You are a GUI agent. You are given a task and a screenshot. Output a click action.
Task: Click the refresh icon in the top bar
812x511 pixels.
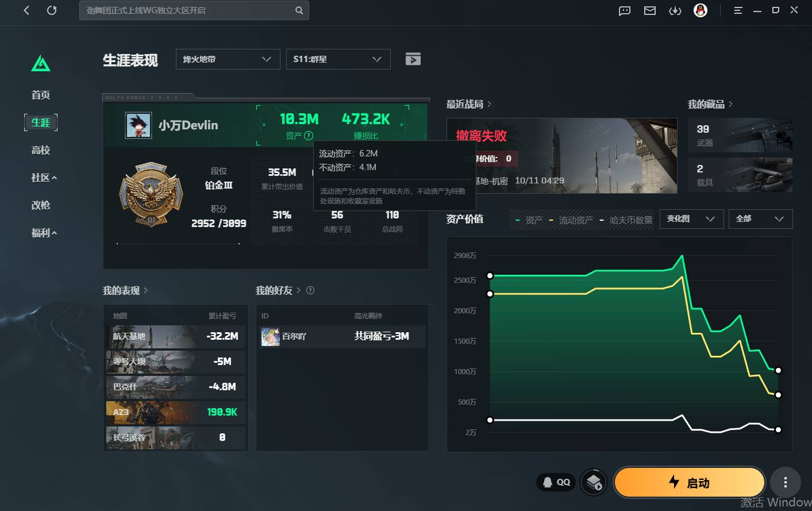52,10
